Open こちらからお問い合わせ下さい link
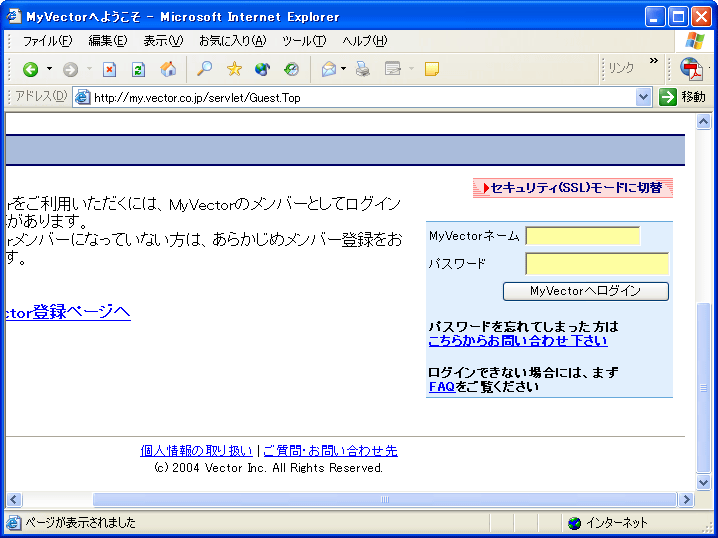 coord(518,341)
